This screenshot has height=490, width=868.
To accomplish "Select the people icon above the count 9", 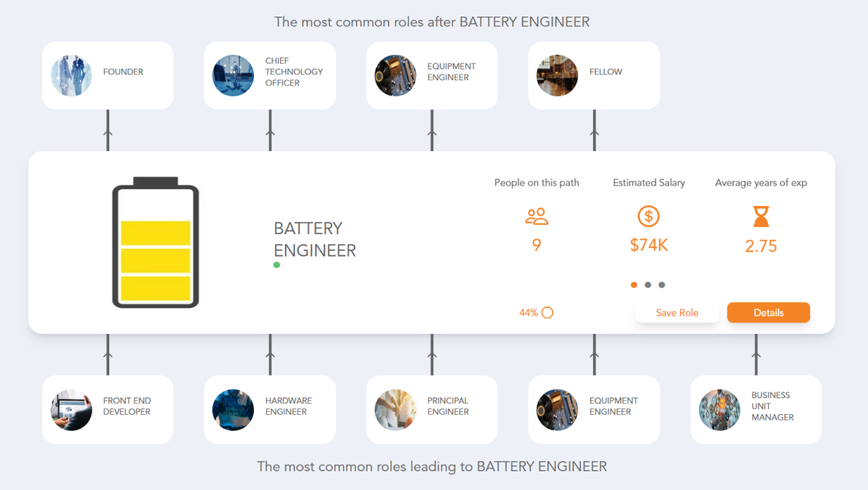I will coord(536,216).
